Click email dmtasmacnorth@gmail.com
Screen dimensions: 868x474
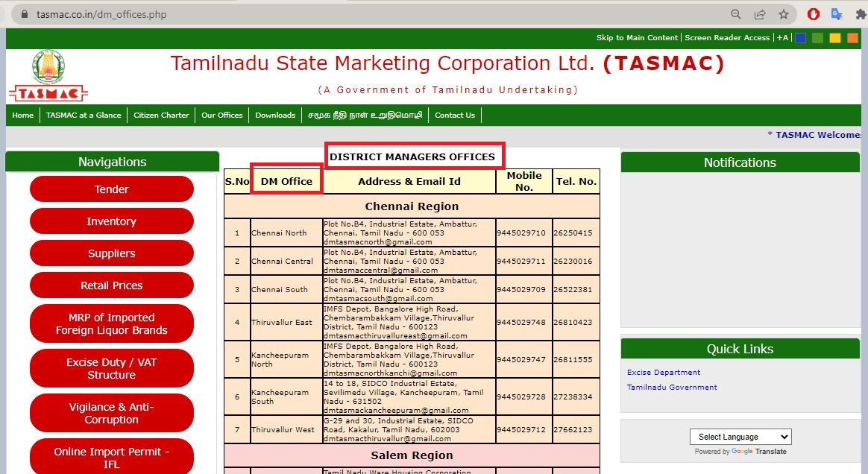tap(377, 241)
